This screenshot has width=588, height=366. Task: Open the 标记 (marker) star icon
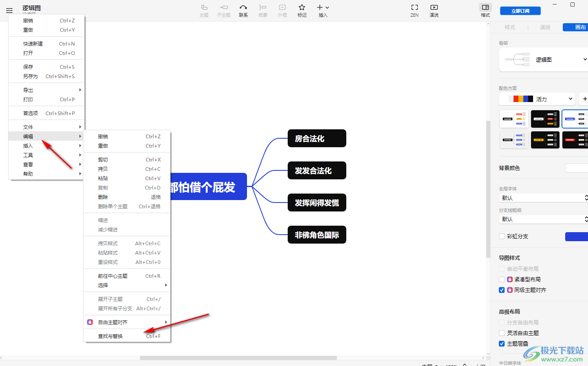coord(302,7)
